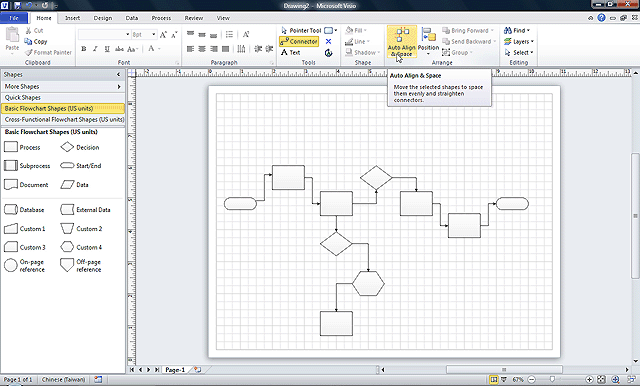Open the font size dropdown
The width and height of the screenshot is (640, 386).
153,35
